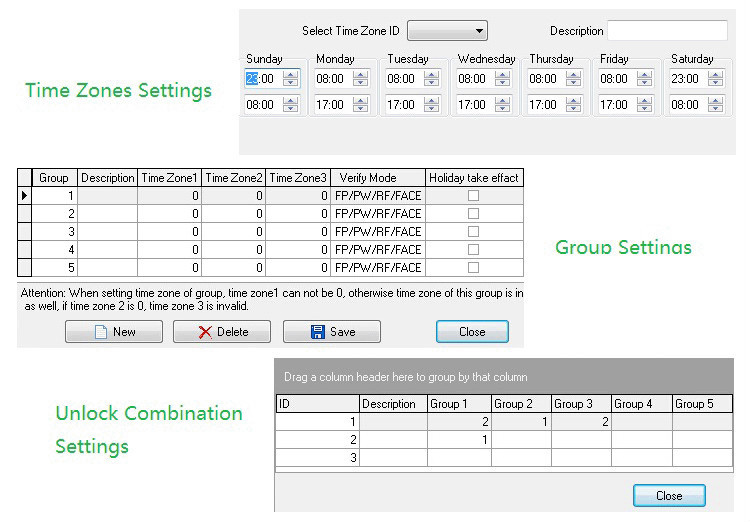Click the Delete button with red X
The image size is (750, 522).
[222, 332]
